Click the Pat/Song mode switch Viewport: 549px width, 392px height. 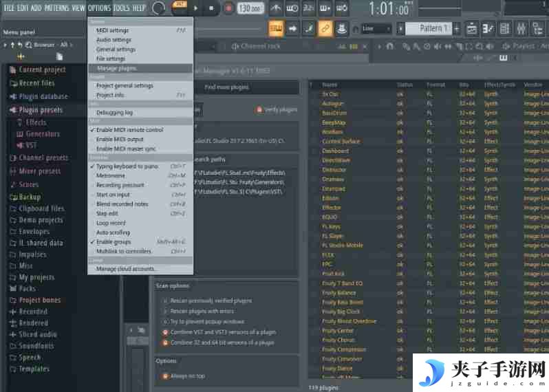(x=180, y=7)
